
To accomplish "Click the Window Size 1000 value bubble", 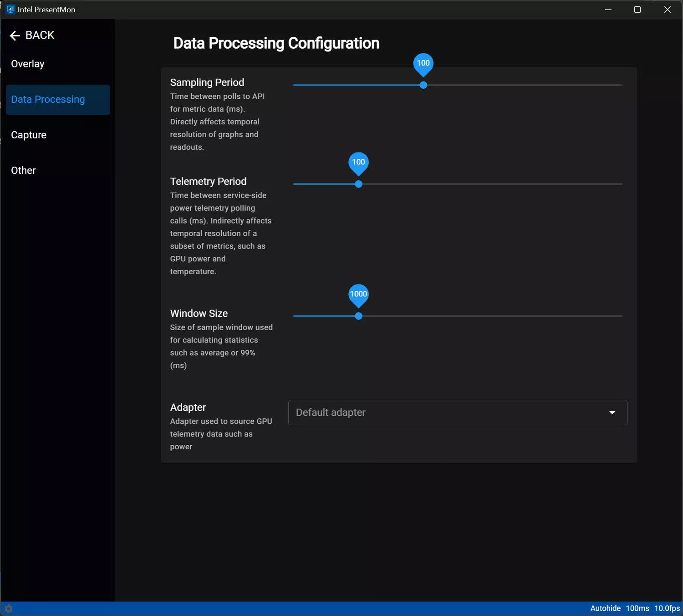I will click(359, 294).
